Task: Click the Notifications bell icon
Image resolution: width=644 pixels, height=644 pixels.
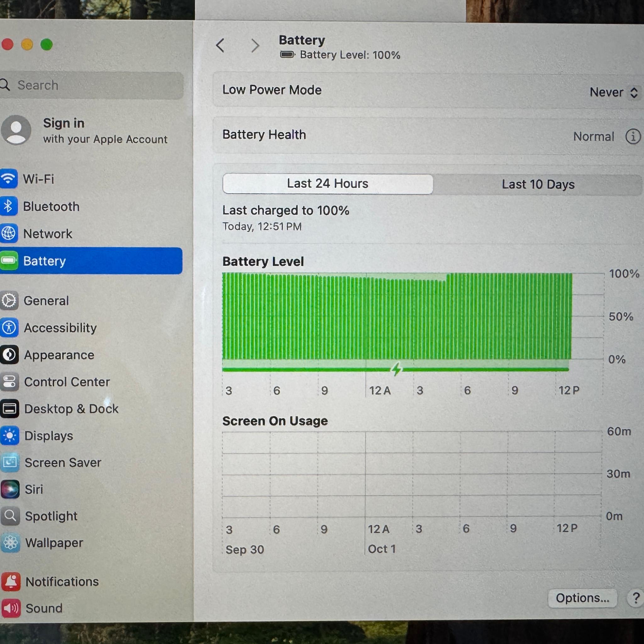Action: click(x=11, y=582)
